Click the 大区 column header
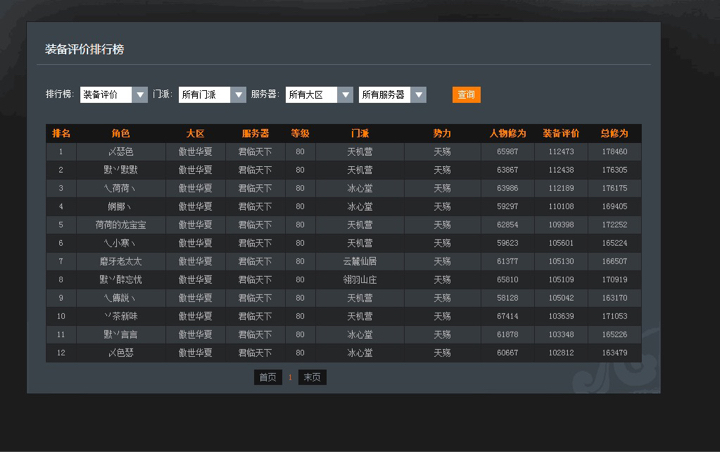This screenshot has height=452, width=720. [x=195, y=133]
